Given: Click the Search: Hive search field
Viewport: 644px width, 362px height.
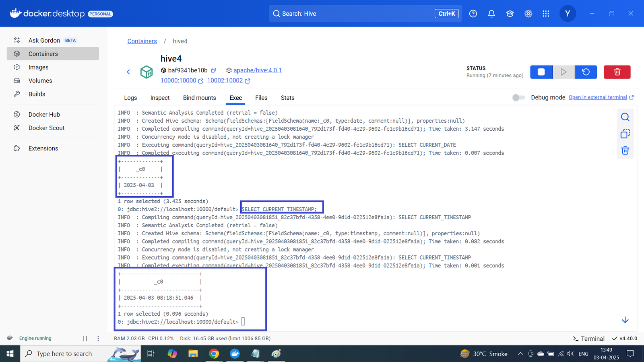Looking at the screenshot, I should tap(365, 14).
